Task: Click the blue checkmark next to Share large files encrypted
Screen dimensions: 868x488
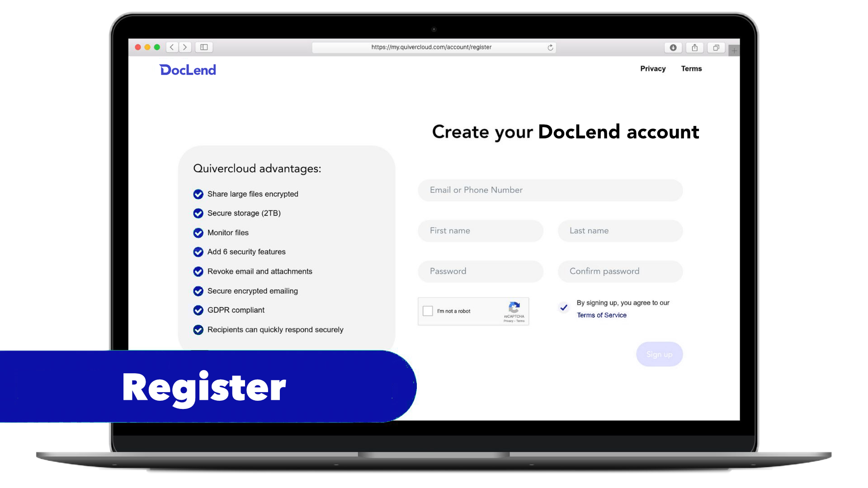Action: (x=198, y=193)
